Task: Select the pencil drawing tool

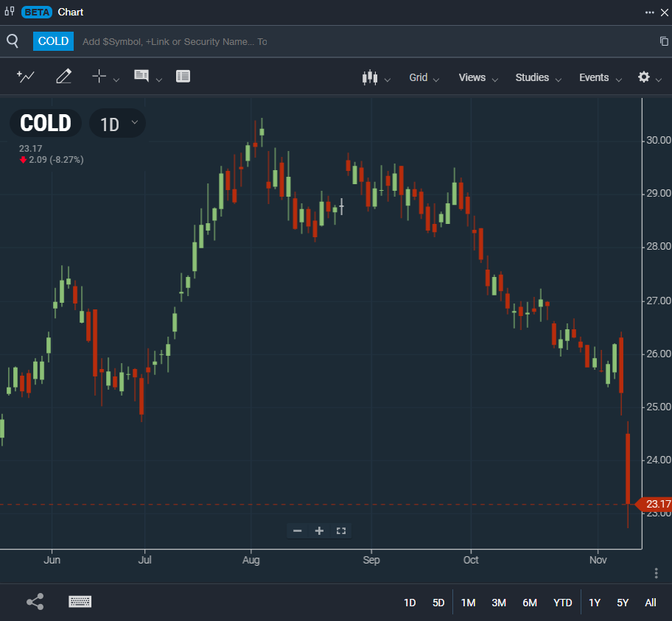Action: 63,77
